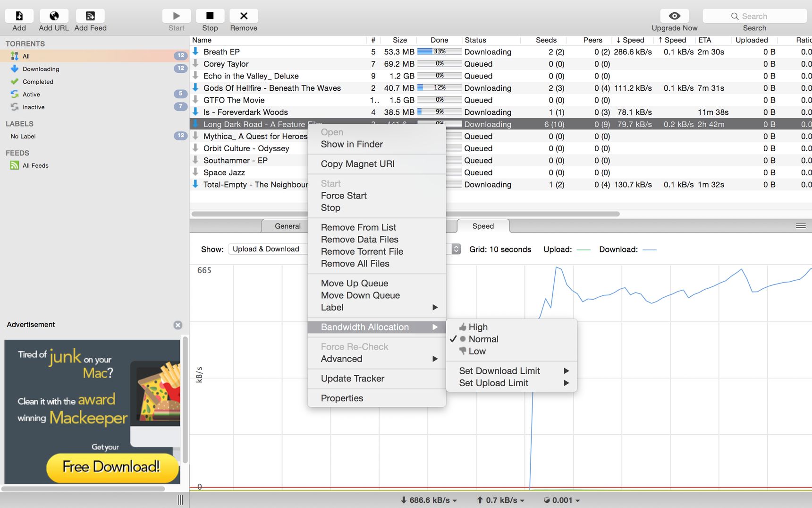
Task: Choose Update Tracker menu item
Action: pos(377,379)
